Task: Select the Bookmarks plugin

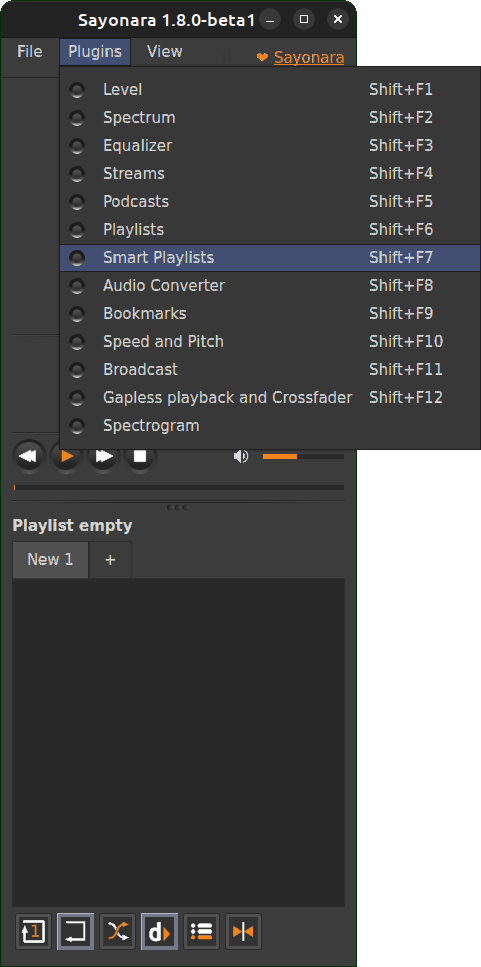Action: tap(270, 313)
